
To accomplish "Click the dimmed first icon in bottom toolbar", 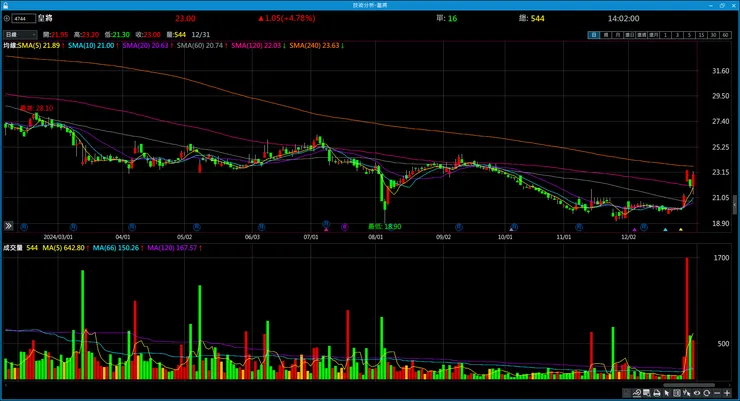I will 626,393.
